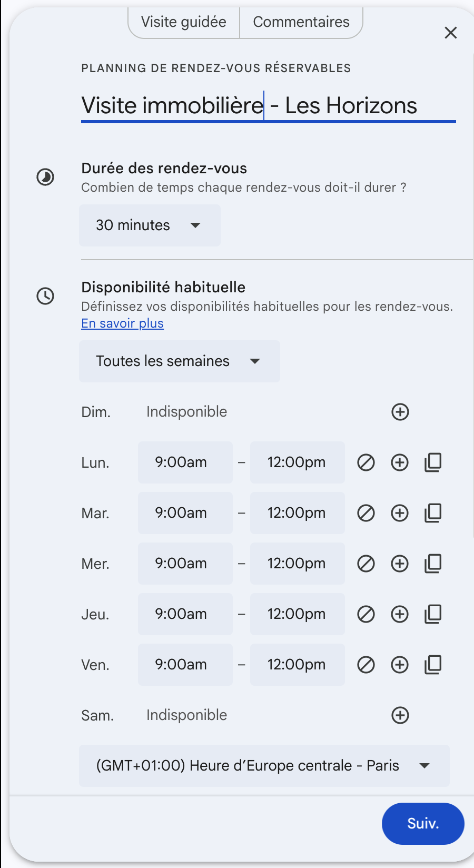Add another period on Tuesday

pyautogui.click(x=400, y=513)
